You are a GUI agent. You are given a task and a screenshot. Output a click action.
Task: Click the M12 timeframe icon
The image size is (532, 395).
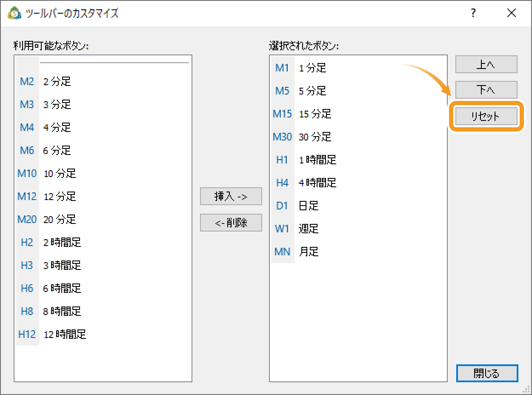coord(27,197)
